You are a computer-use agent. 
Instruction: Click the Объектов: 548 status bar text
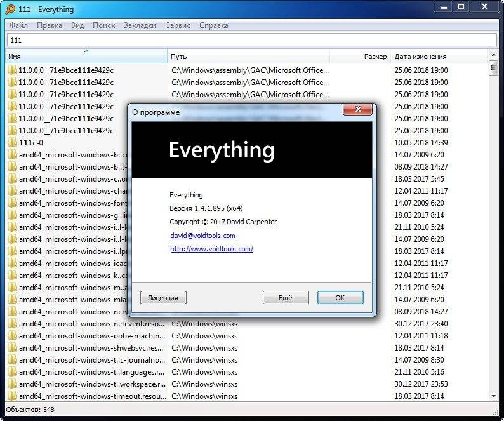pos(30,410)
